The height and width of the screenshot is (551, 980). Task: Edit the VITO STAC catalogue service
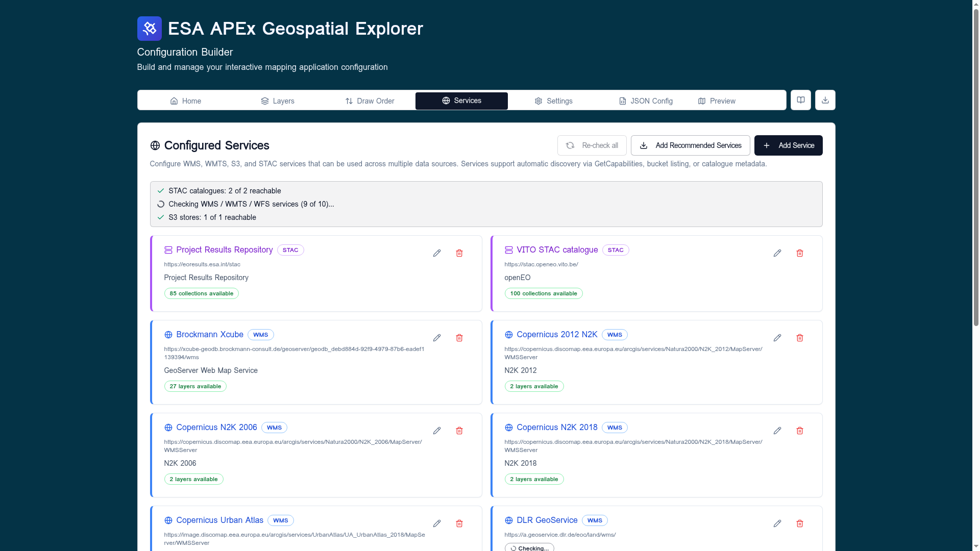point(777,254)
